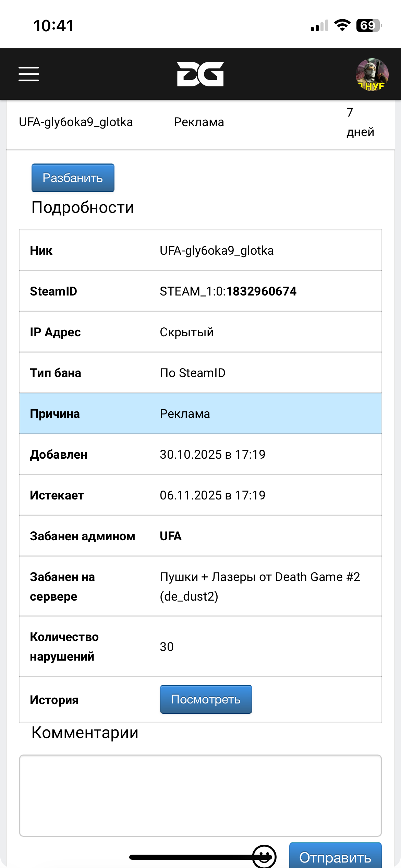Tap the 7 дней duration cell
The width and height of the screenshot is (401, 868).
tap(360, 122)
